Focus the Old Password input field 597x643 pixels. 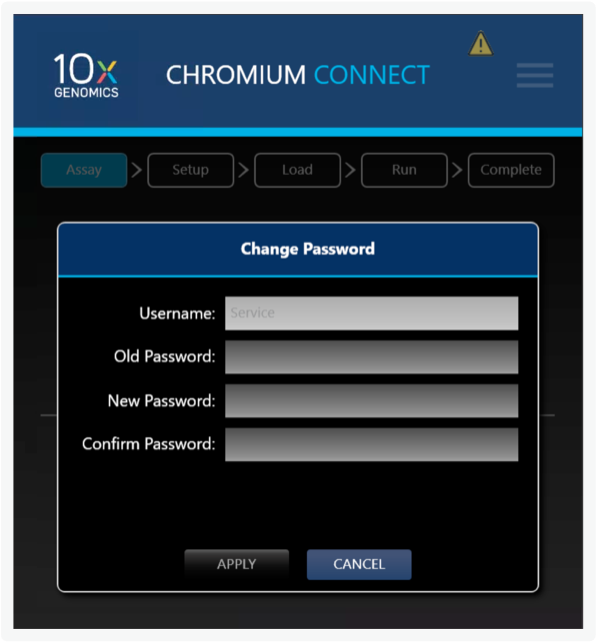[x=371, y=357]
